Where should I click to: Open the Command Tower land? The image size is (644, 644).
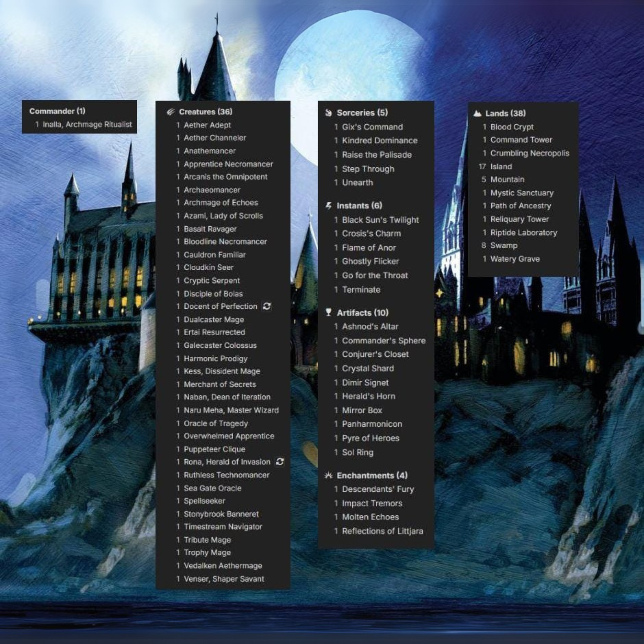(x=521, y=140)
